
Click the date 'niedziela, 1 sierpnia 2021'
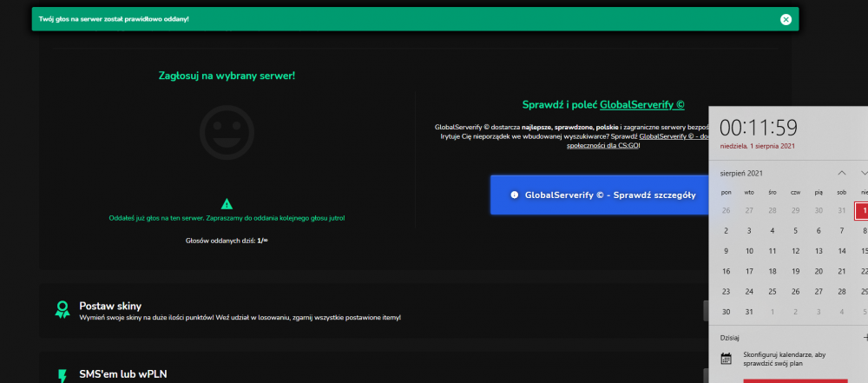[757, 146]
